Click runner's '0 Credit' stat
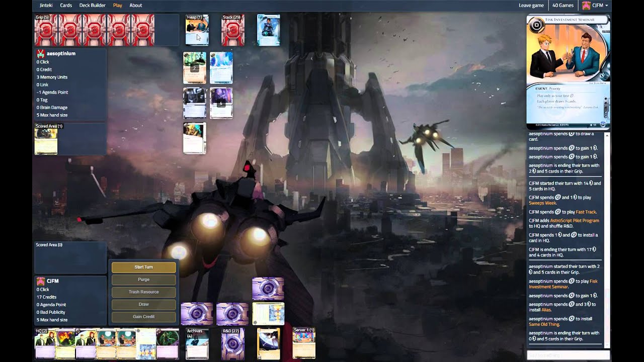Viewport: 644px width, 362px height. pyautogui.click(x=44, y=69)
